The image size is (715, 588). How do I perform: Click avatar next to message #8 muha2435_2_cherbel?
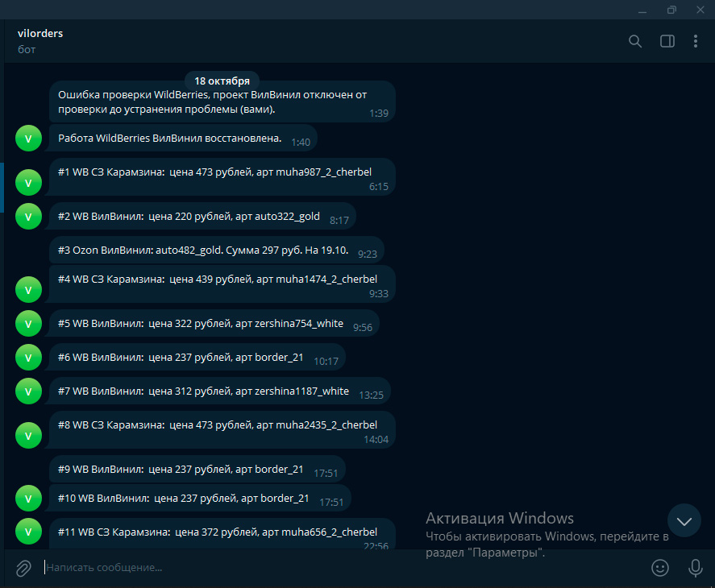pyautogui.click(x=29, y=435)
